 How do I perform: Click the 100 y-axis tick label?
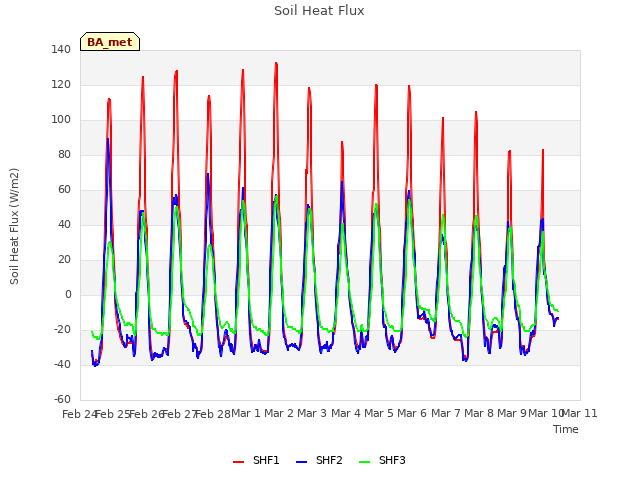tap(61, 120)
